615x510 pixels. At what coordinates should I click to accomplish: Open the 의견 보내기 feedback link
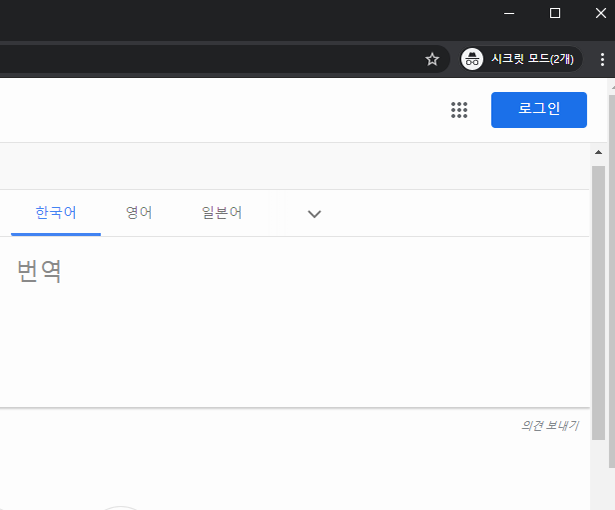tap(550, 426)
